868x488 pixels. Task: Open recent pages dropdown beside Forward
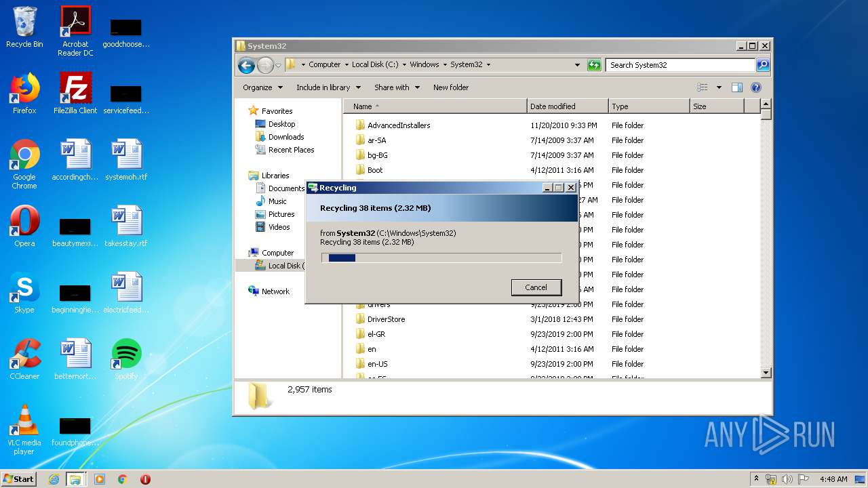tap(278, 66)
